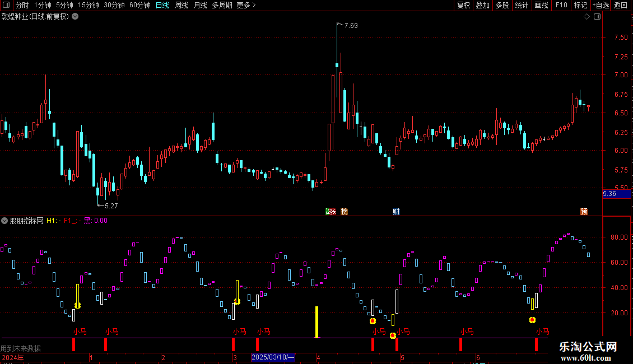633x364 pixels.
Task: Expand the 更多 periods menu
Action: click(246, 5)
